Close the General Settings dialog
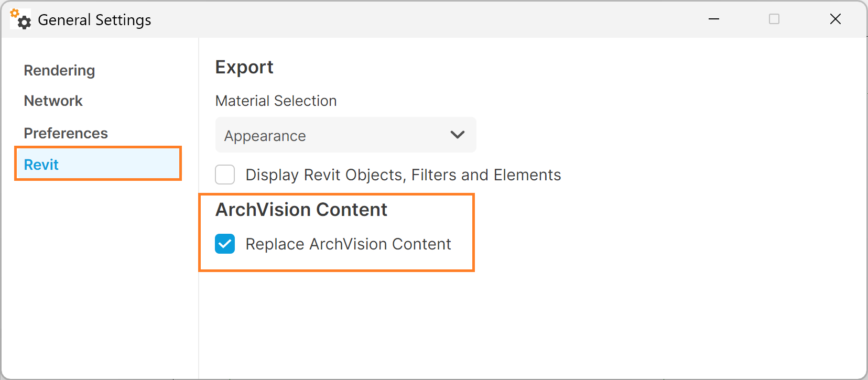Image resolution: width=868 pixels, height=380 pixels. click(836, 19)
